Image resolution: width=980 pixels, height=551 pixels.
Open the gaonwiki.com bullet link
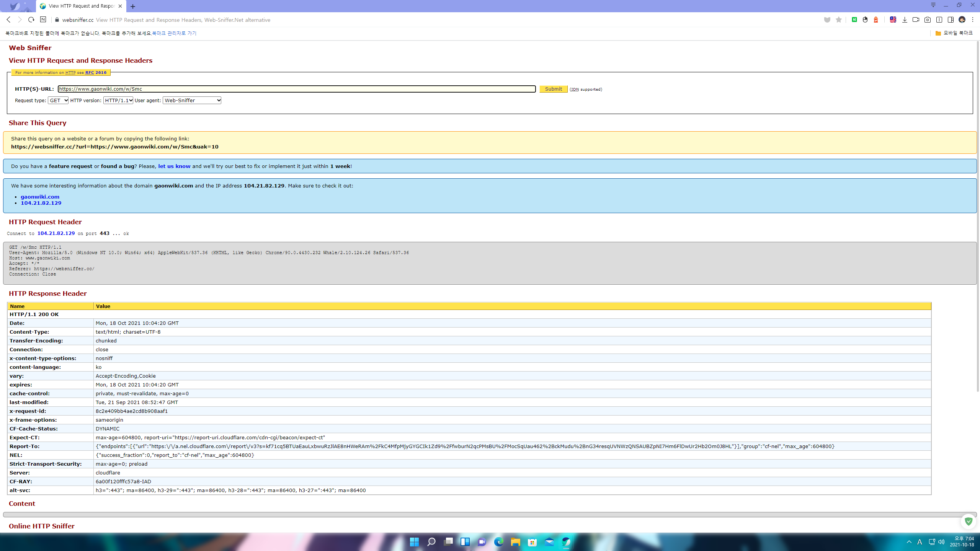40,197
